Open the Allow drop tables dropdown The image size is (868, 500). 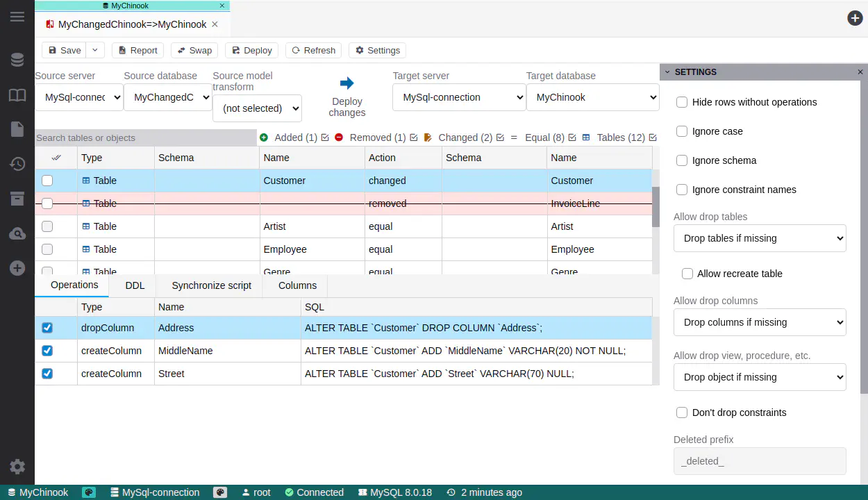tap(760, 238)
